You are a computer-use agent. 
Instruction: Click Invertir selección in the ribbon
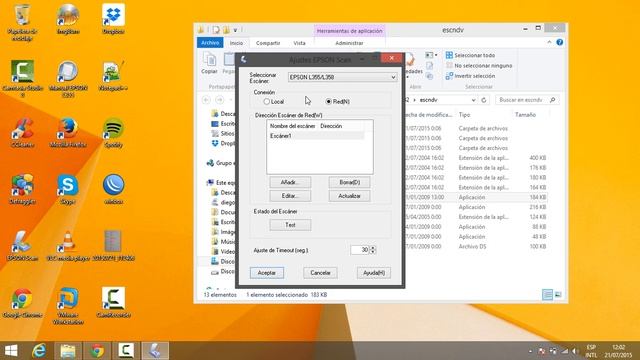[470, 76]
